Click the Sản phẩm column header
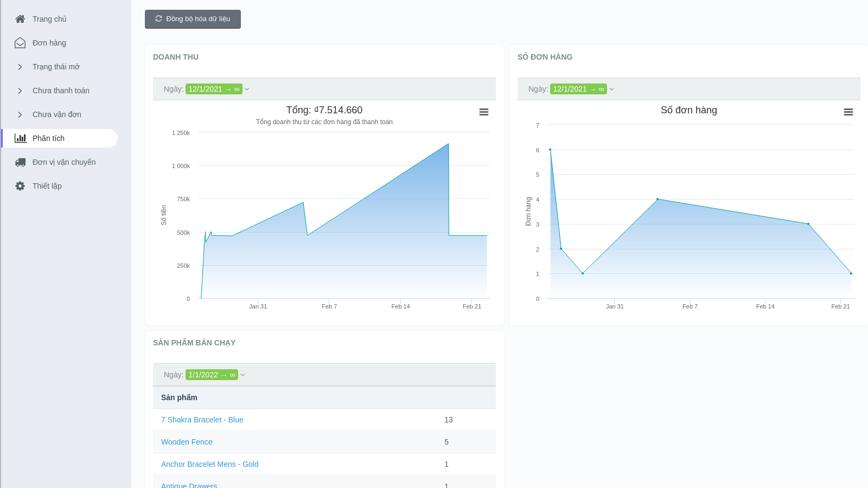 [x=179, y=397]
